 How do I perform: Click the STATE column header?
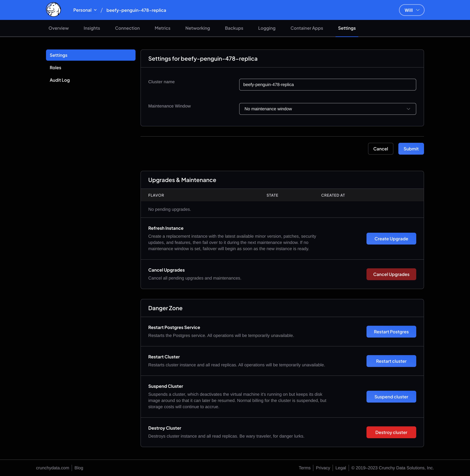click(x=272, y=195)
